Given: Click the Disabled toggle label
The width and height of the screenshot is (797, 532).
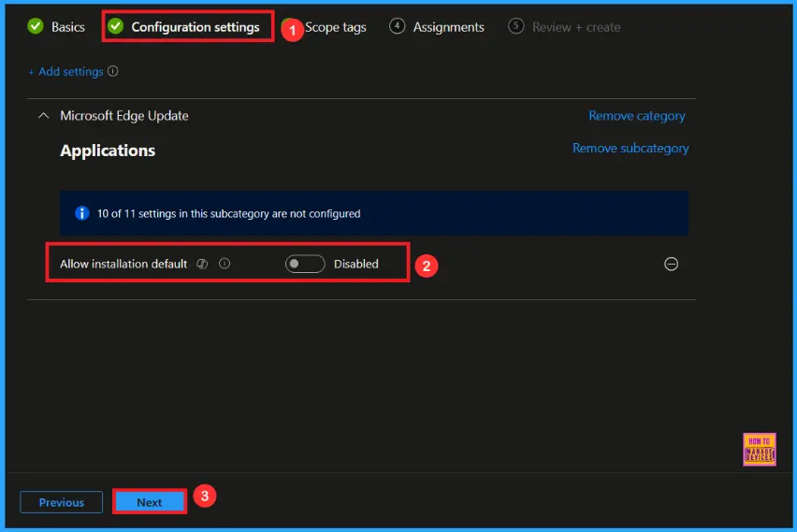Looking at the screenshot, I should (x=355, y=264).
